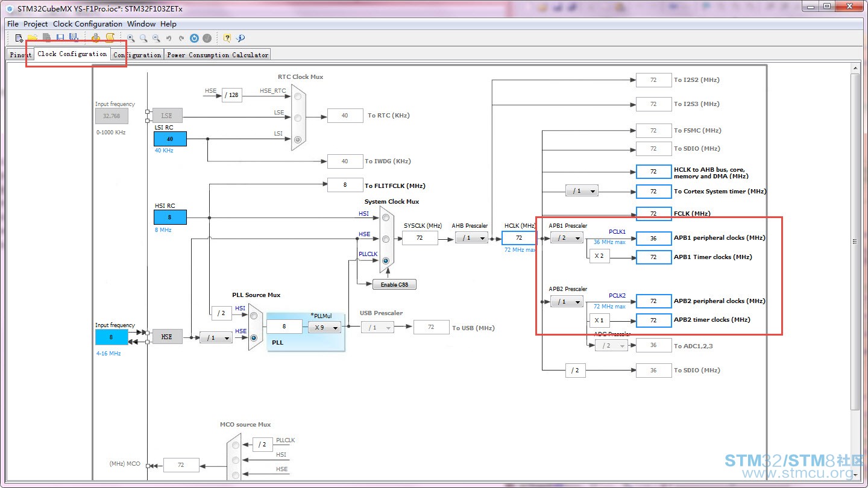Open the Cortex System timer divider dropdown
Image resolution: width=868 pixels, height=488 pixels.
582,191
